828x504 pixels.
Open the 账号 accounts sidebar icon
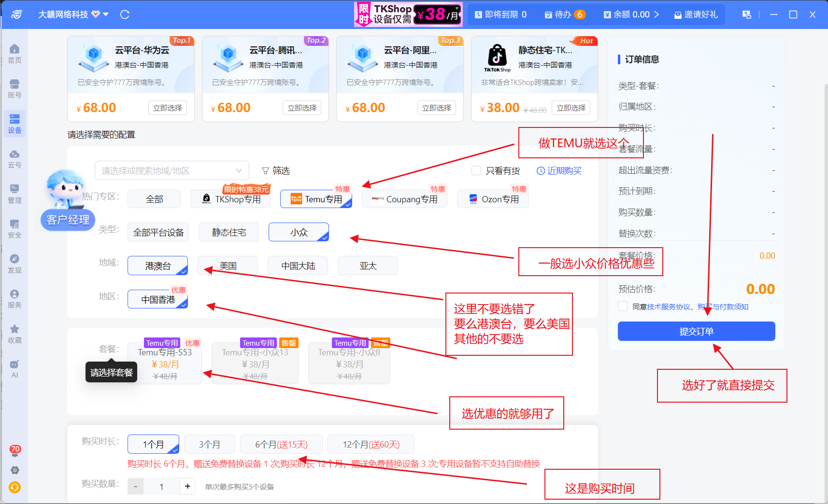14,89
